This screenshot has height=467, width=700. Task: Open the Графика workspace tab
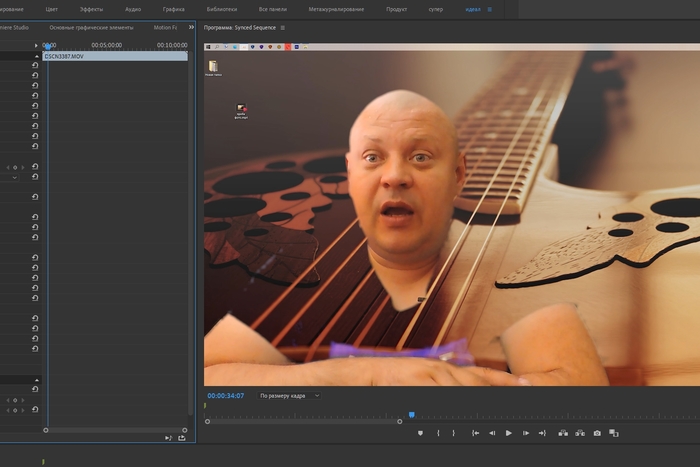[x=173, y=8]
